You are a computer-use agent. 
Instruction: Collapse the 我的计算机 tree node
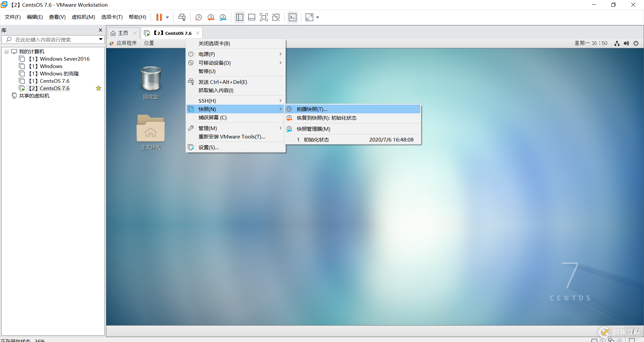pos(6,51)
